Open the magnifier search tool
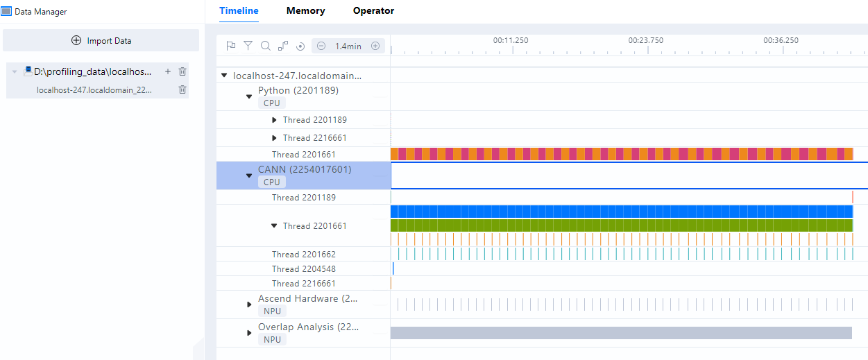868x360 pixels. (265, 46)
